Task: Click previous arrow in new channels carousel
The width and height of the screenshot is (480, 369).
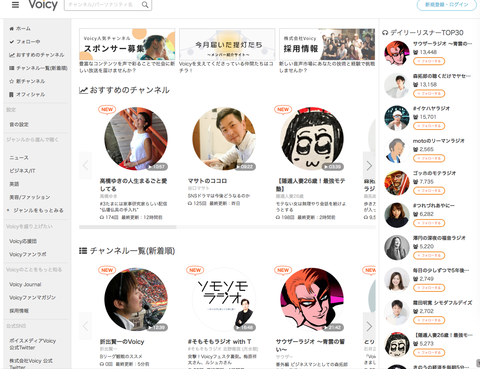Action: (x=85, y=326)
